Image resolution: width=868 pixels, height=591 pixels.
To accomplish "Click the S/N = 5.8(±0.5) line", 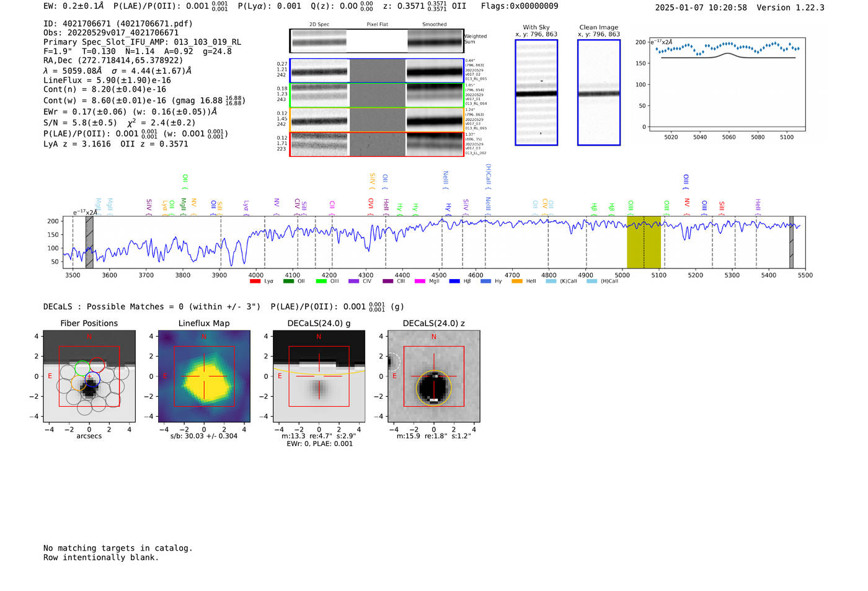I will 120,123.
